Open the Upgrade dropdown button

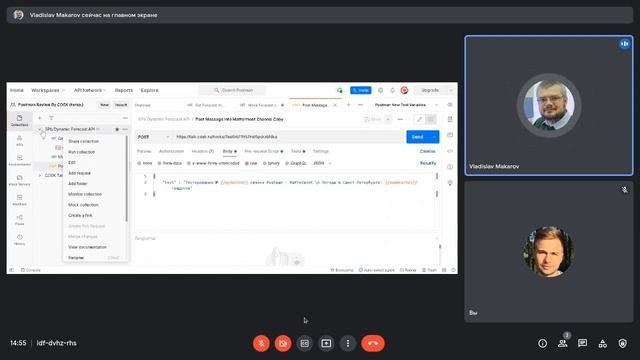(434, 90)
